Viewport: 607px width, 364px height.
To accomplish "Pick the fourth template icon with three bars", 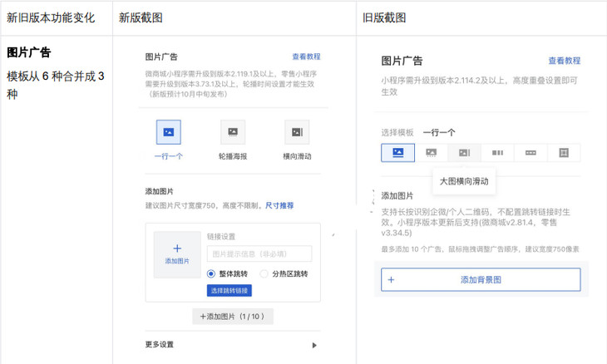I will tap(497, 153).
